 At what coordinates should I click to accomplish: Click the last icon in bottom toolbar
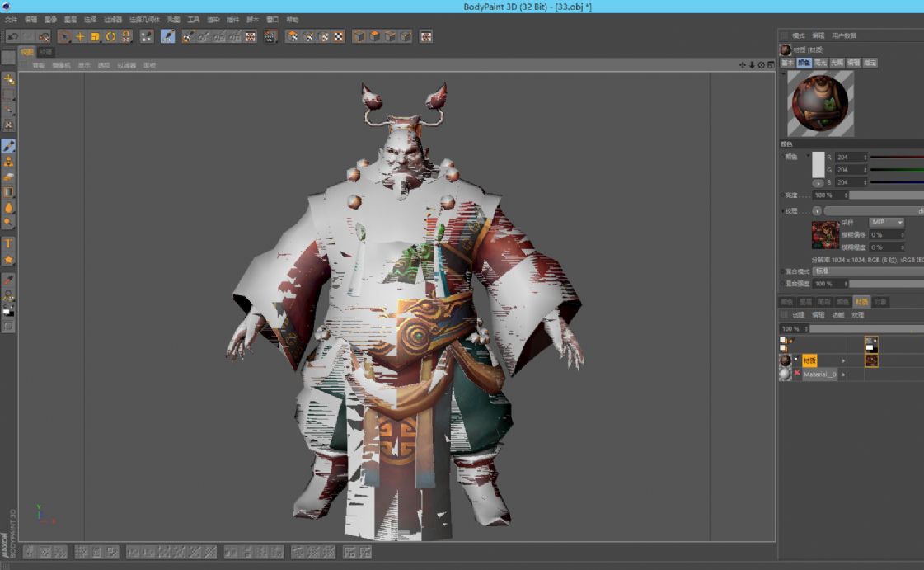point(365,553)
